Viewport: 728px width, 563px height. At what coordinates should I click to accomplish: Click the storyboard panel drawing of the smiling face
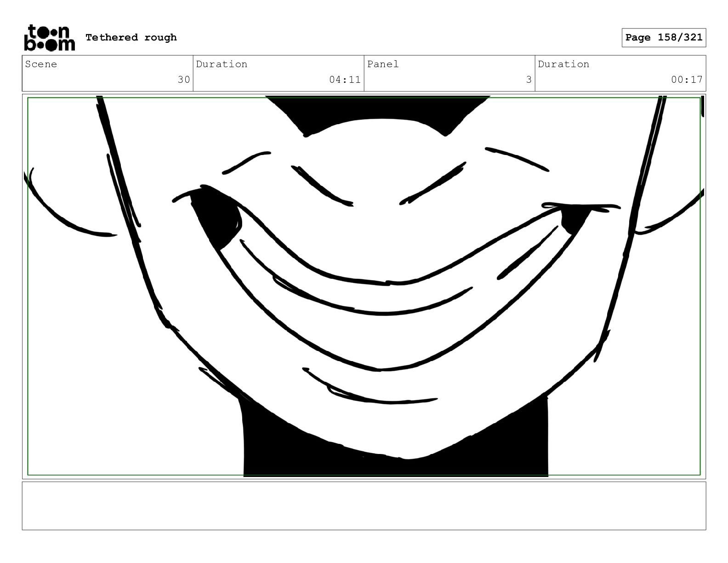[364, 287]
